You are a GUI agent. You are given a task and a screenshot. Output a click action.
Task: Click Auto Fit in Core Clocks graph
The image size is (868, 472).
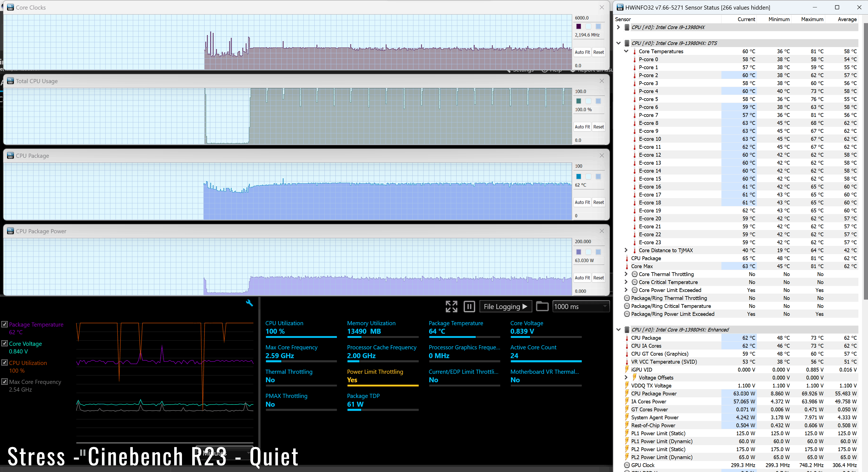[582, 52]
